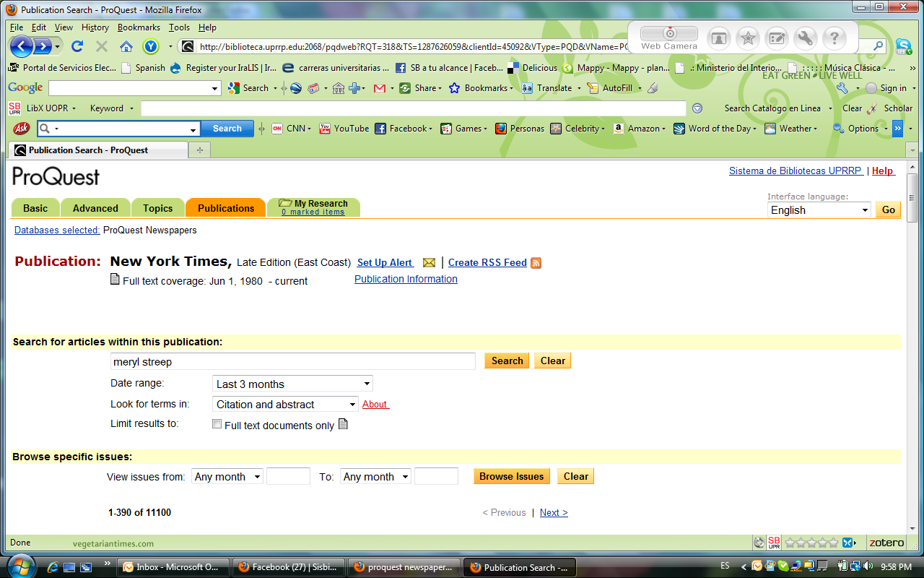Click the Firefox Home icon
Image resolution: width=924 pixels, height=578 pixels.
[x=126, y=47]
